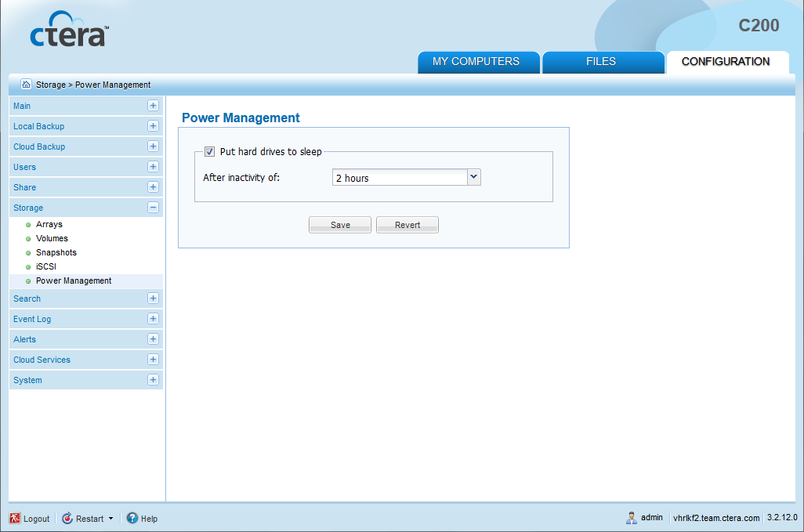Switch to the MY COMPUTERS tab

coord(478,61)
